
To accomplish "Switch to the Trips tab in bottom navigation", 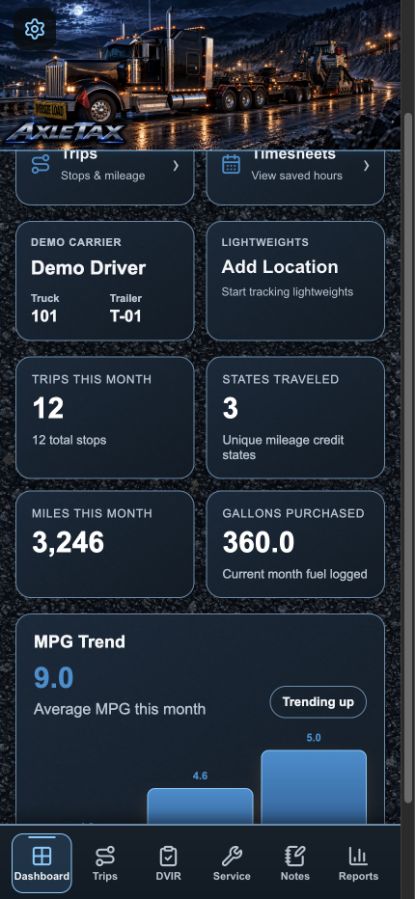I will (105, 863).
